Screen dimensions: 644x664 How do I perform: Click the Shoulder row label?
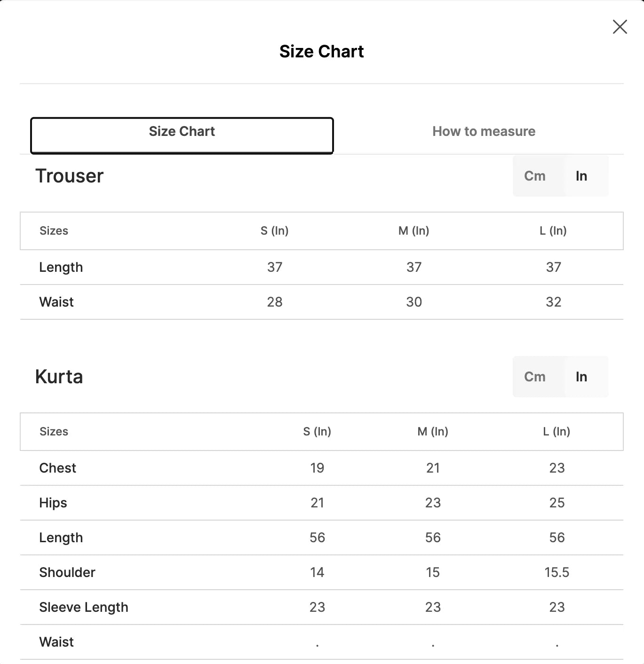point(67,572)
